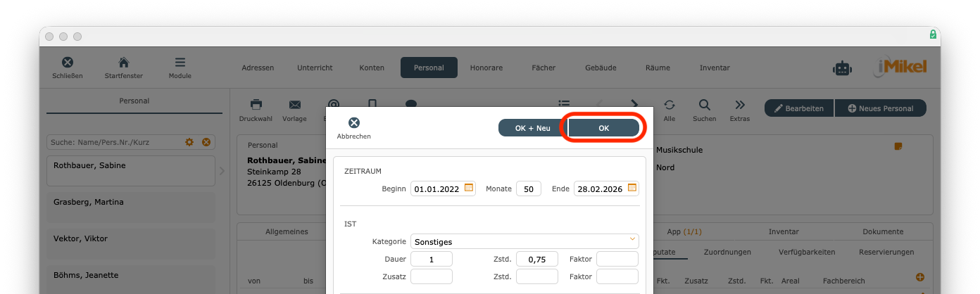Click the Monate input field
The width and height of the screenshot is (980, 294).
point(528,188)
